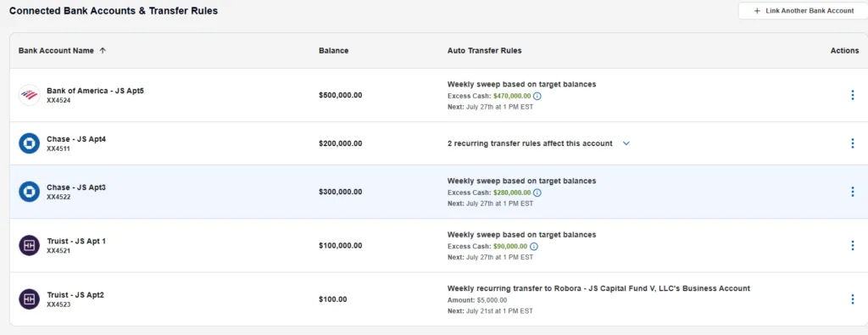Click the Bank of America logo
The width and height of the screenshot is (868, 335).
click(30, 95)
